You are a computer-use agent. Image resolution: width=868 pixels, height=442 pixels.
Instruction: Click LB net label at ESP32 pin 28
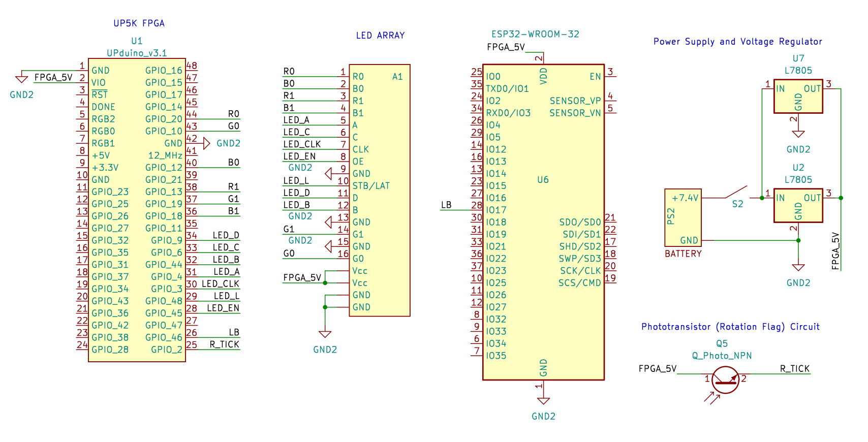[x=446, y=205]
